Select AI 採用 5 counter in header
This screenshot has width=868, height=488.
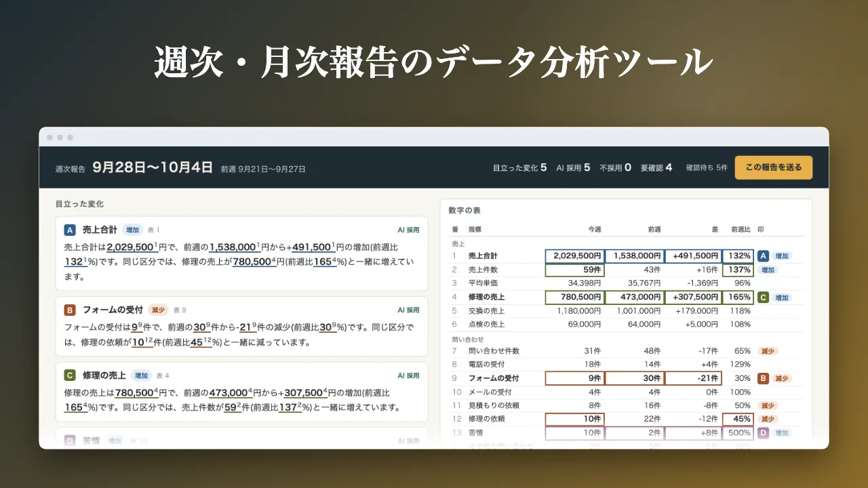[573, 167]
